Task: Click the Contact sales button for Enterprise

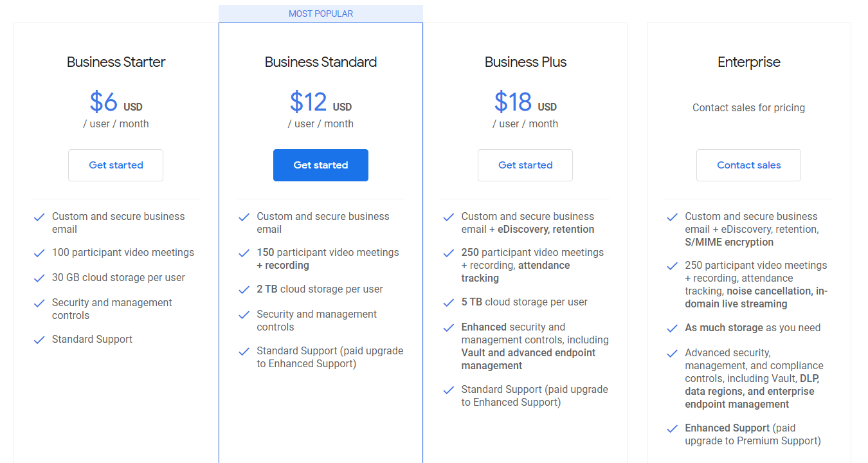Action: [x=748, y=165]
